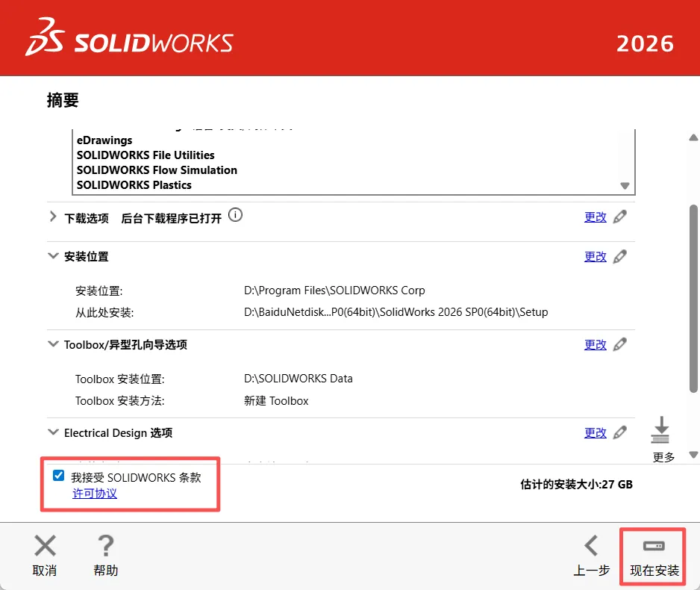
Task: Click the path D:\Program Files\SOLIDWORKS Corp
Action: pos(334,291)
